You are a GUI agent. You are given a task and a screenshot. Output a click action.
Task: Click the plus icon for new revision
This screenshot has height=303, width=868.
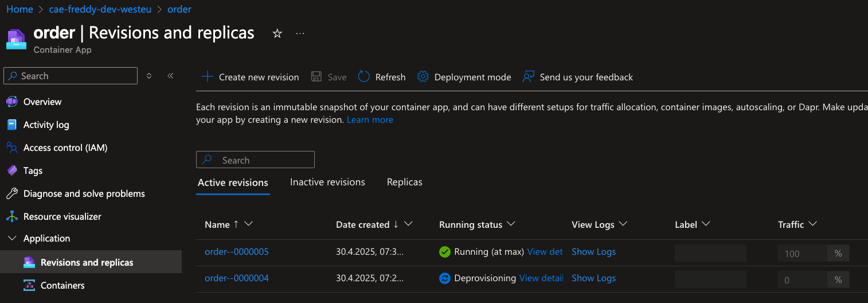pos(207,77)
